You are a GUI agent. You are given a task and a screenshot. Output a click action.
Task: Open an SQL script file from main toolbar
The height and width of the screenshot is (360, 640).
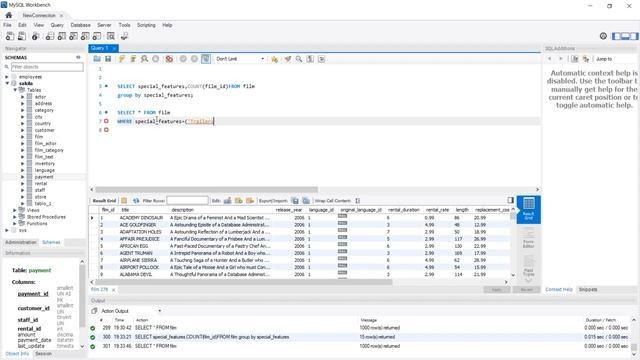22,36
